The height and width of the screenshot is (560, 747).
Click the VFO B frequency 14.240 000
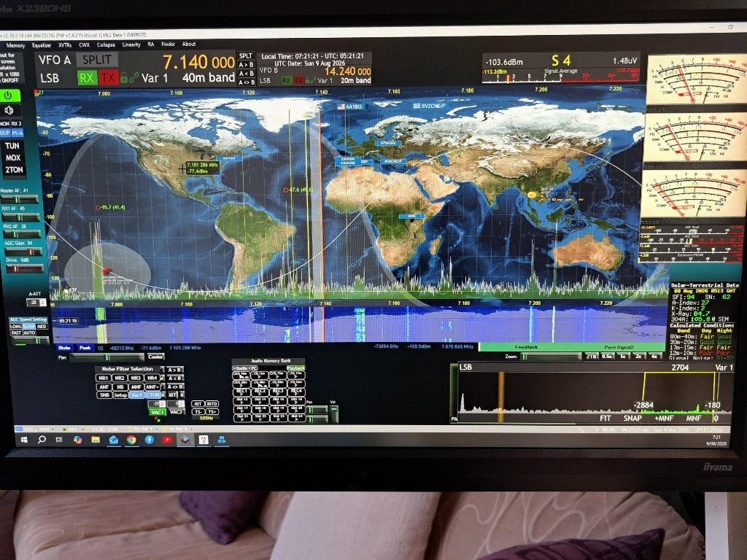tap(347, 71)
